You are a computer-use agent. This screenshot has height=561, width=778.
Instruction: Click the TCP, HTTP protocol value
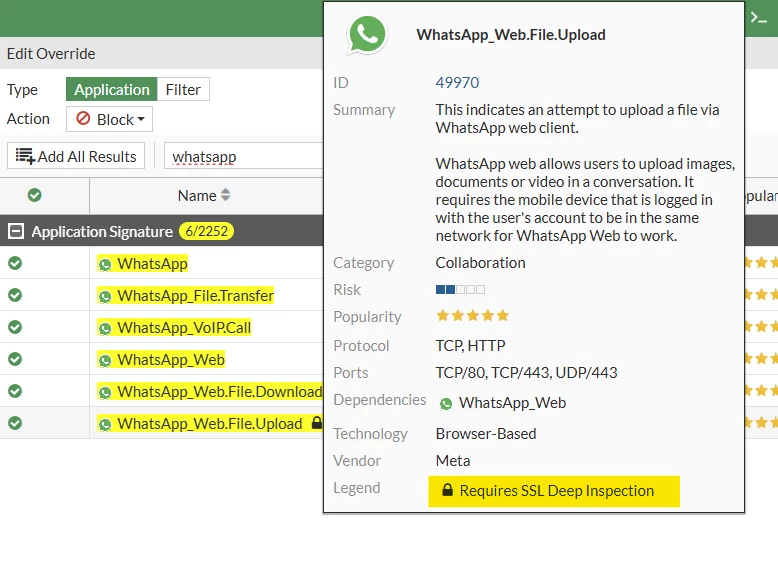coord(470,345)
